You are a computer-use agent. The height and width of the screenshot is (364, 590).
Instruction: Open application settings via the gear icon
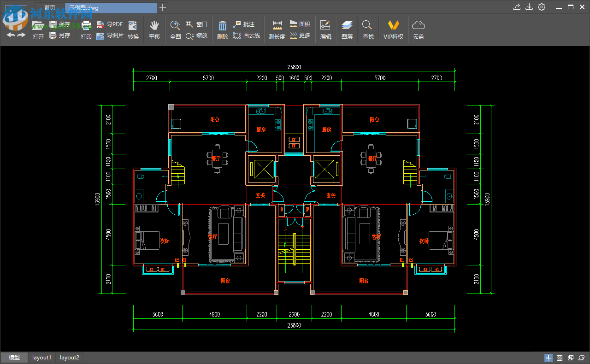tap(541, 7)
